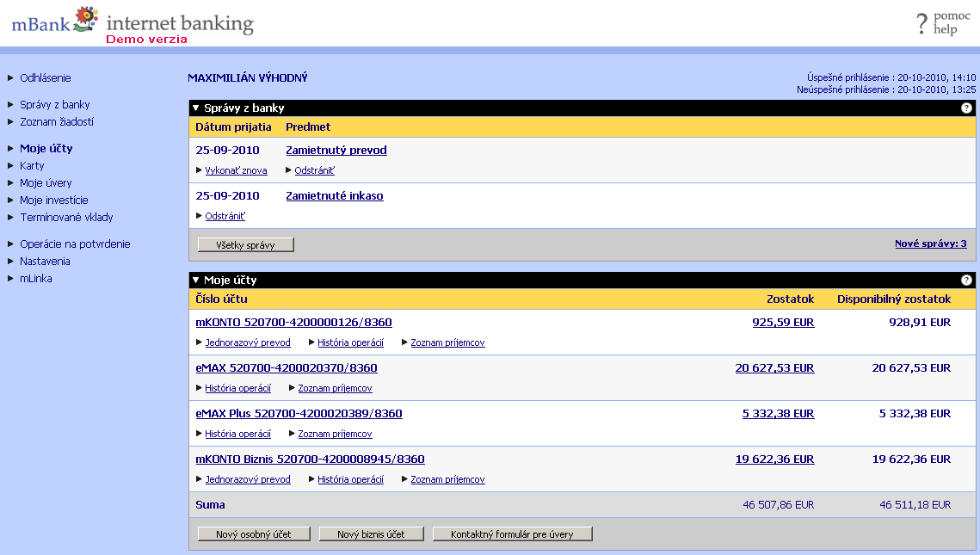Open História operácií for eMAX 4200020370
980x555 pixels.
238,388
